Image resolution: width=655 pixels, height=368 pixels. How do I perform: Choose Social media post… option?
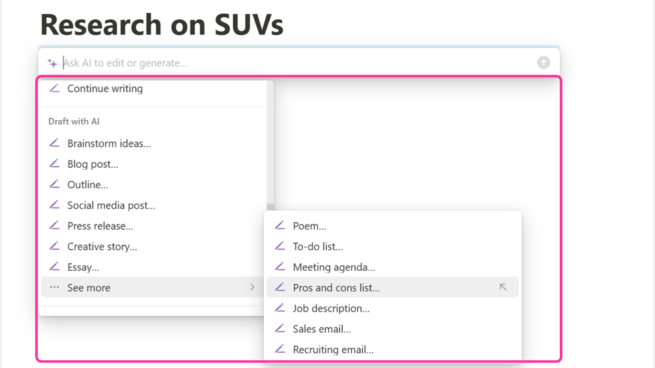(152, 205)
